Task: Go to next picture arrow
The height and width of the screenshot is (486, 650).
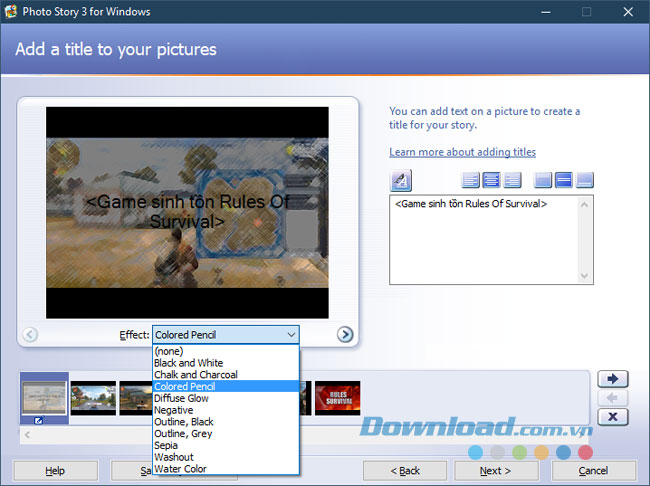Action: click(x=345, y=334)
